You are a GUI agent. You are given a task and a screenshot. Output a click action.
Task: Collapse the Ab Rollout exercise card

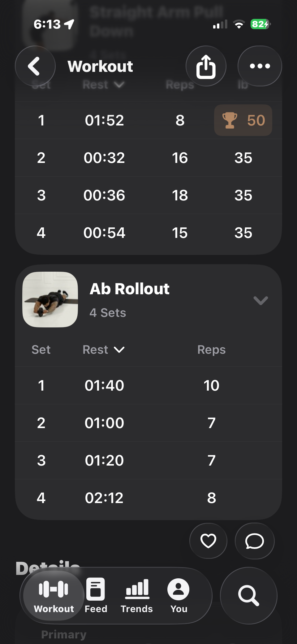point(260,300)
